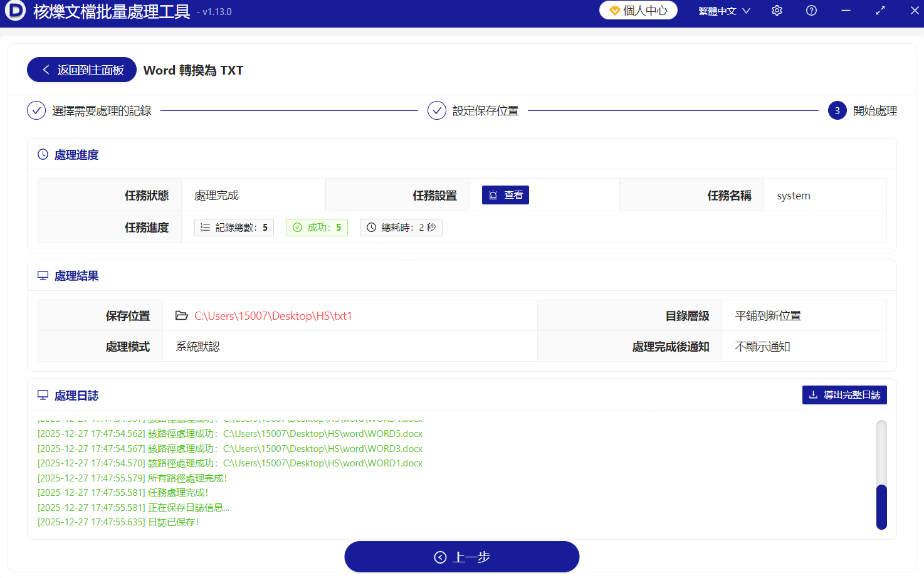Click the clock icon beside 處理進度 heading
The image size is (924, 578).
point(41,154)
